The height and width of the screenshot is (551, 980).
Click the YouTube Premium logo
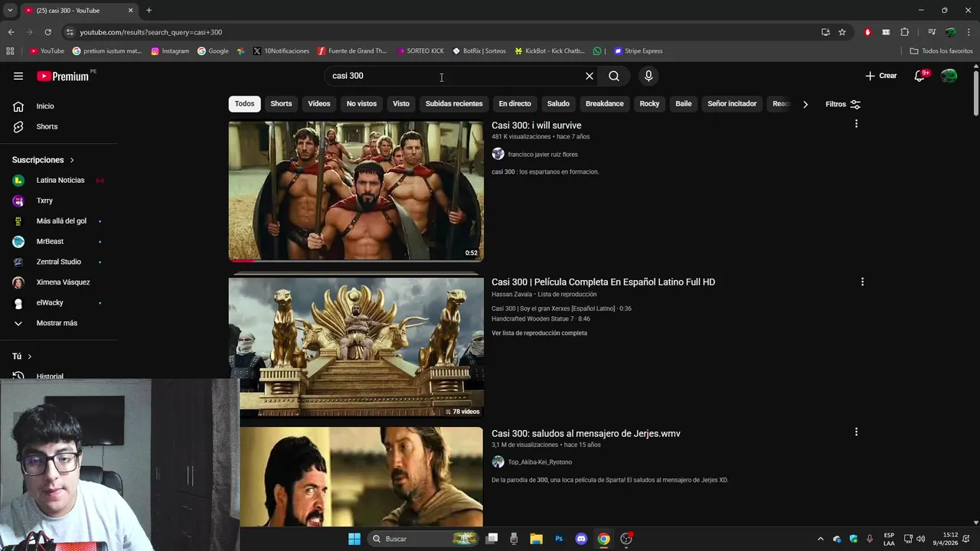coord(64,76)
